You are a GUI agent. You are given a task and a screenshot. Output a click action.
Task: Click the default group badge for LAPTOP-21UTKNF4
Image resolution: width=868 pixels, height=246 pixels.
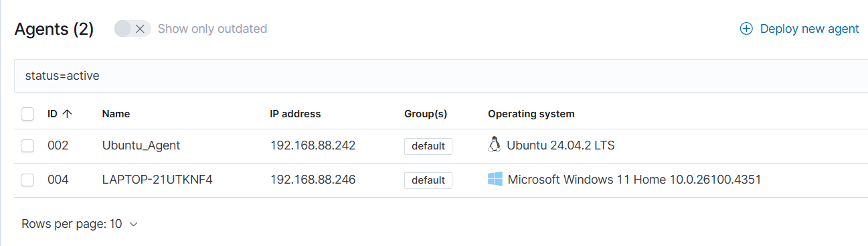pos(428,180)
